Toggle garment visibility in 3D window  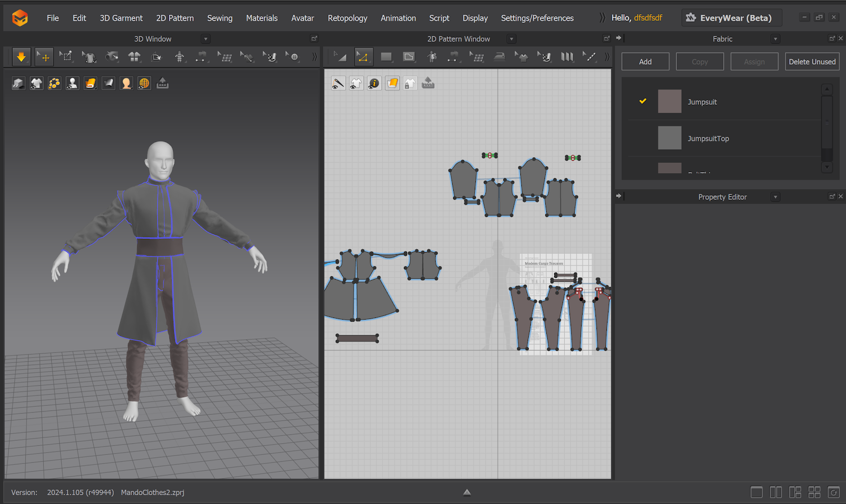(x=36, y=83)
